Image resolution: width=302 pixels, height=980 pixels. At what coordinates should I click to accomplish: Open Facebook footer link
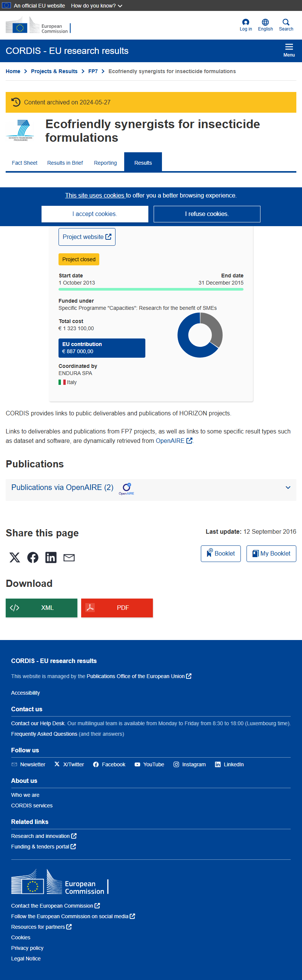coord(109,765)
